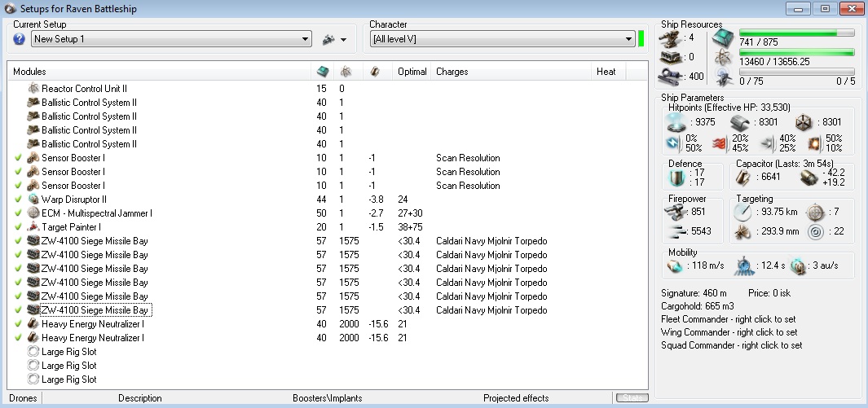Screen dimensions: 868x408
Task: Click the CPU column header icon
Action: click(322, 72)
